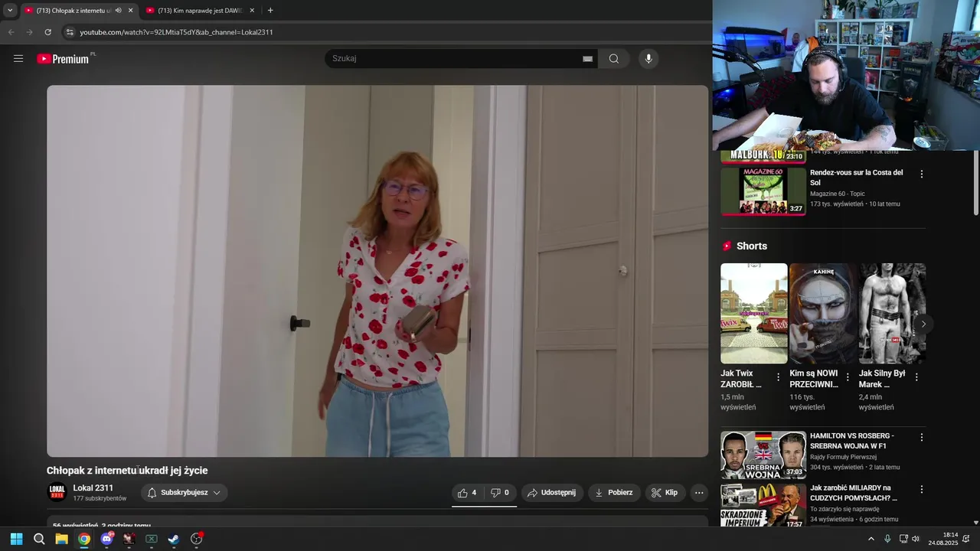Image resolution: width=980 pixels, height=551 pixels.
Task: Open the on-screen keyboard in search box
Action: tap(587, 59)
